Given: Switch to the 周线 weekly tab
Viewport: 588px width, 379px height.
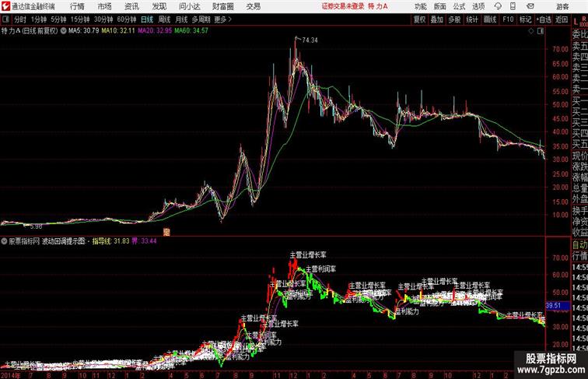Looking at the screenshot, I should click(164, 19).
